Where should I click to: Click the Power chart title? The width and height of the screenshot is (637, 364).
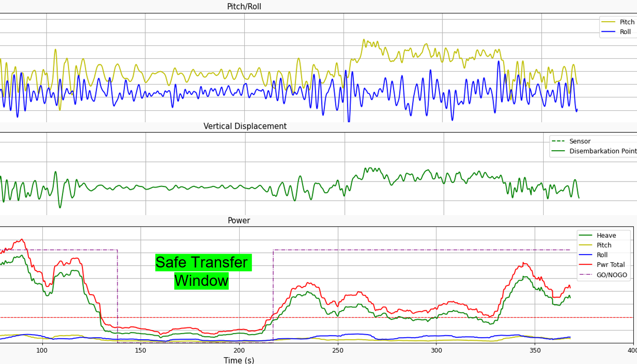tap(239, 221)
